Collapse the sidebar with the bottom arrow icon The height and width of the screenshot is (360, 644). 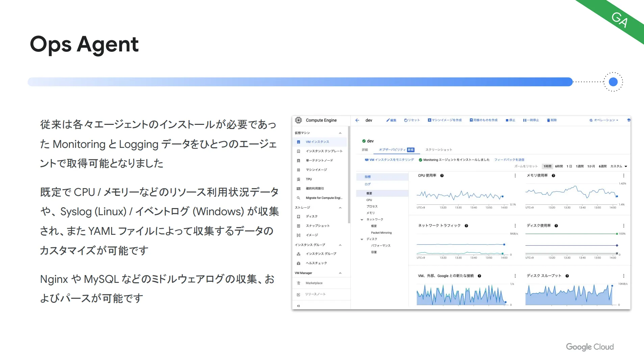coord(298,306)
